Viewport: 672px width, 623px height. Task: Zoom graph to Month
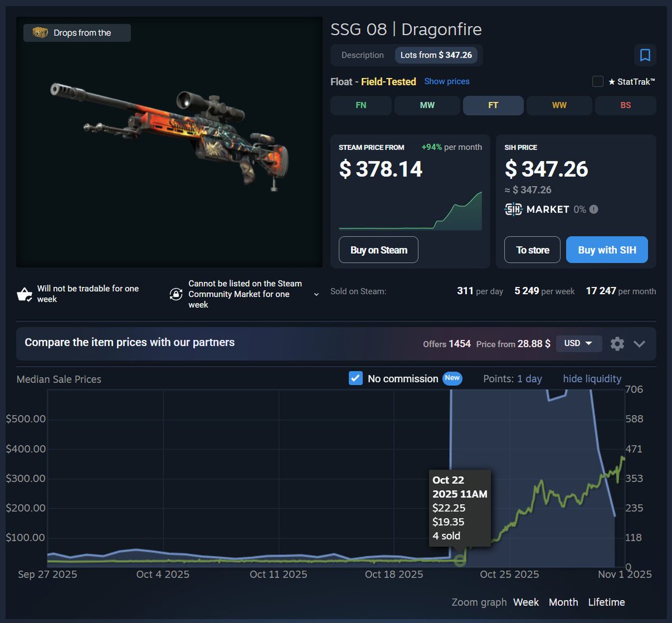563,602
